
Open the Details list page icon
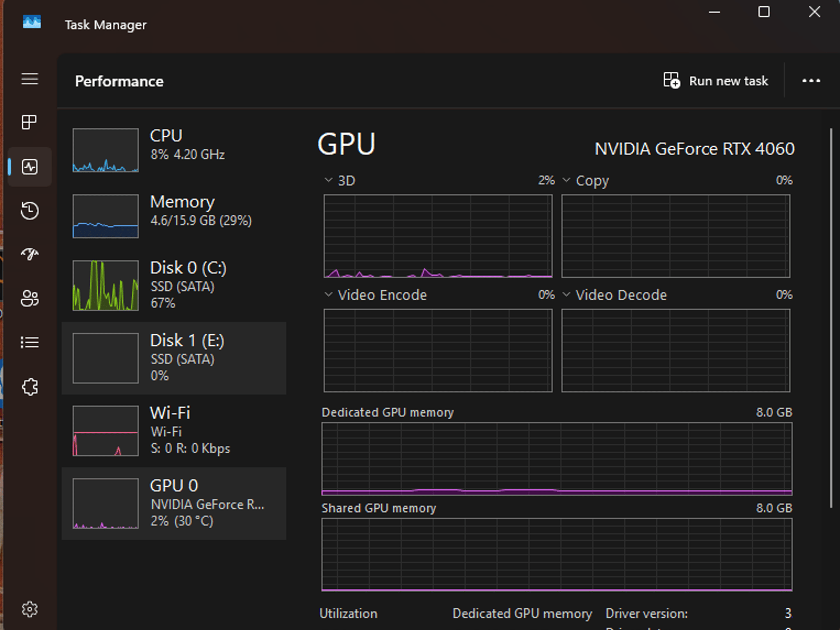tap(30, 342)
